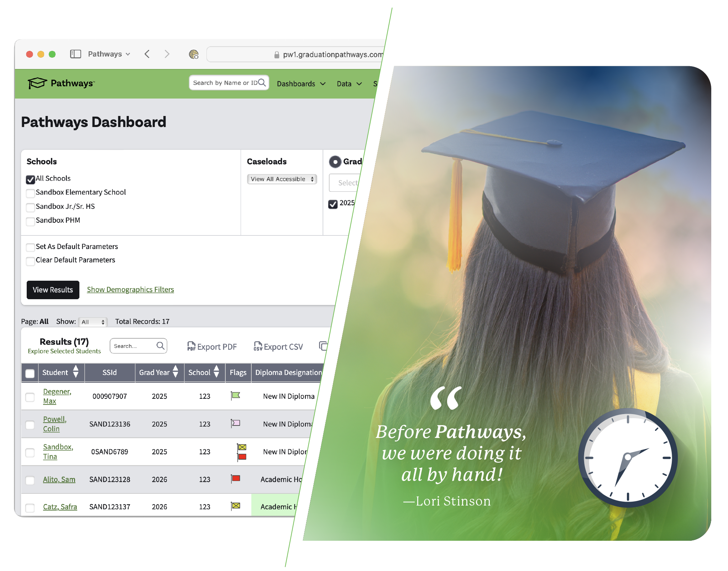
Task: Enable Clear Default Parameters
Action: tap(31, 261)
